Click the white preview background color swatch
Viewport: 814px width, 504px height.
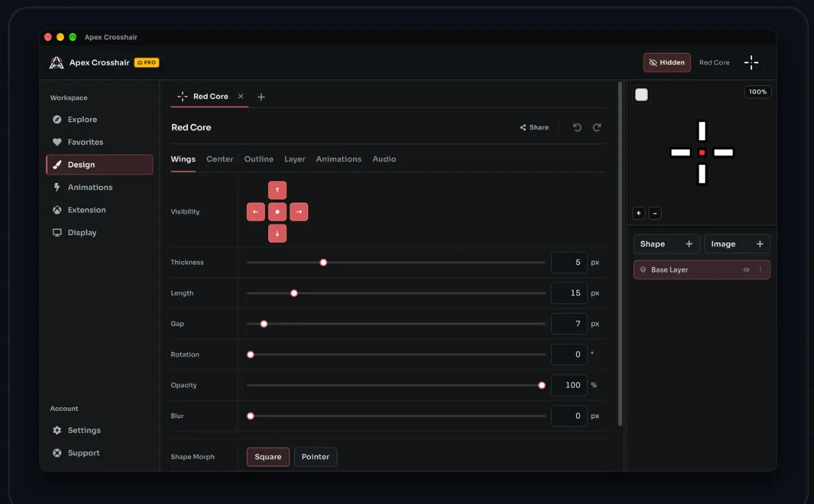click(642, 95)
